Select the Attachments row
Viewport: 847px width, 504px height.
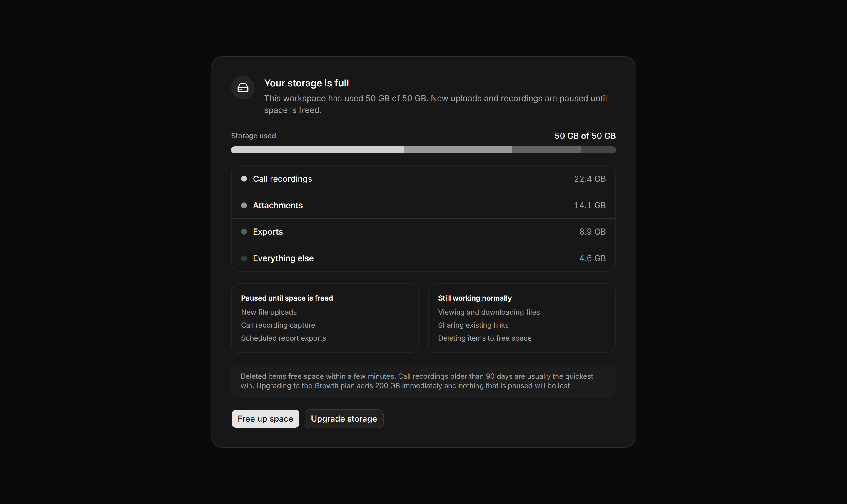coord(423,205)
